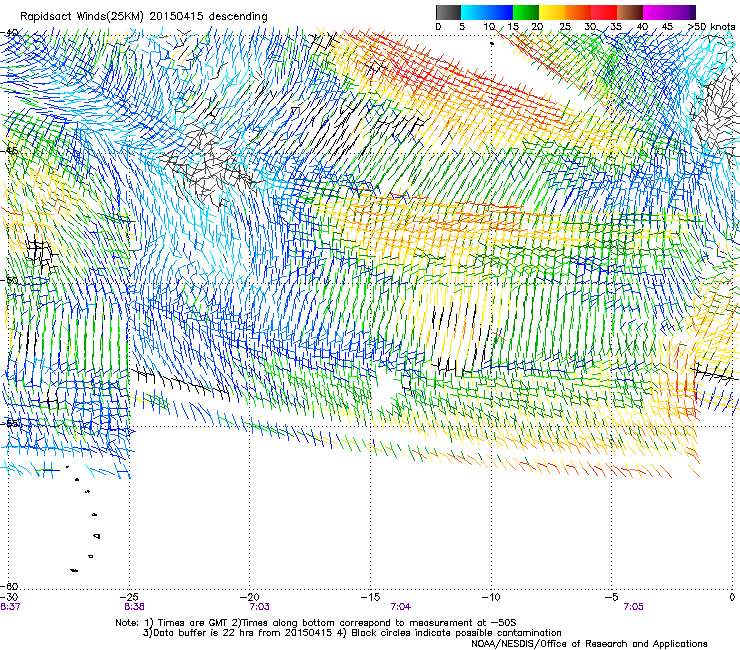Click the yellow 20–25 knots legend segment
This screenshot has width=740, height=650.
point(552,12)
